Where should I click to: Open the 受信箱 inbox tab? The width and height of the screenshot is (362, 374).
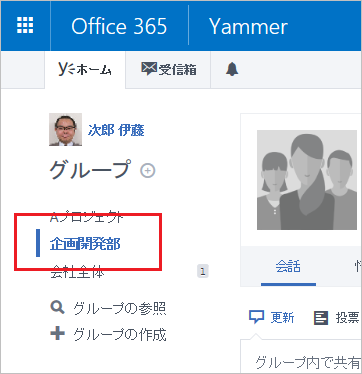[x=168, y=69]
